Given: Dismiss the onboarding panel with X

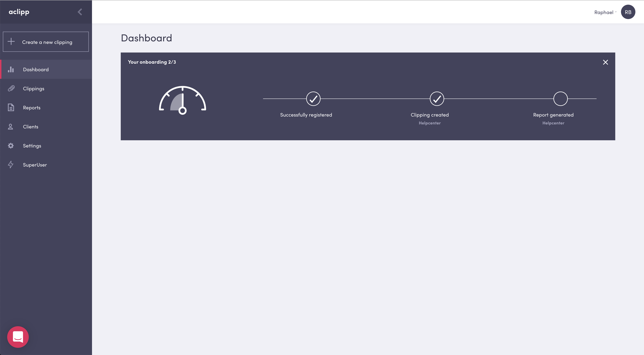Looking at the screenshot, I should tap(605, 62).
